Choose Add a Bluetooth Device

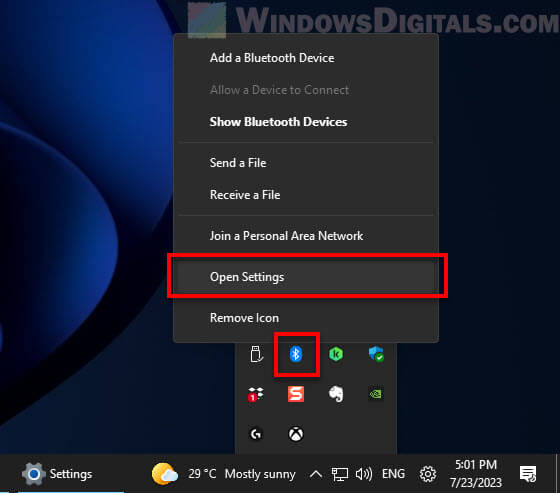click(x=306, y=58)
